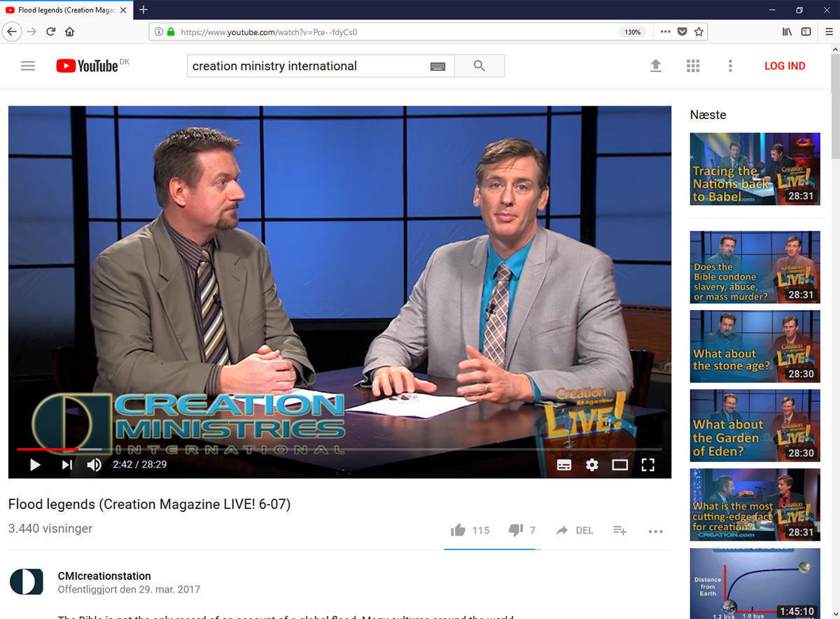Open YouTube settings three-dot menu
The width and height of the screenshot is (840, 619).
730,66
